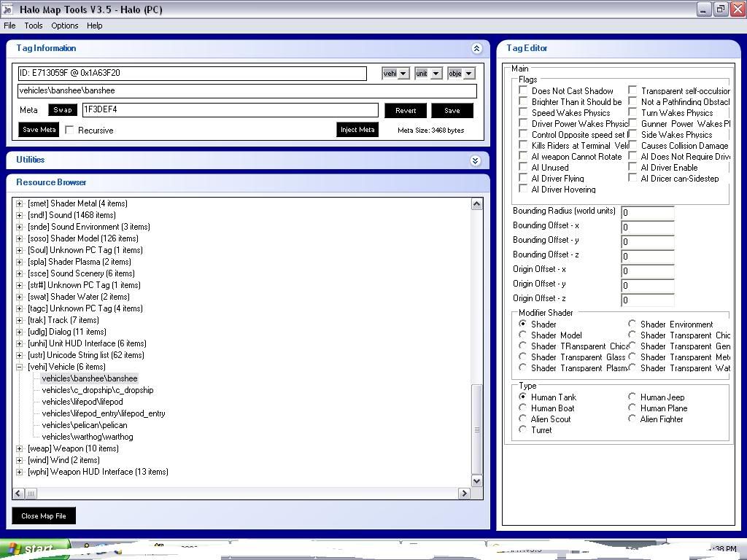Check Turn Wakes Physics flag

click(632, 112)
